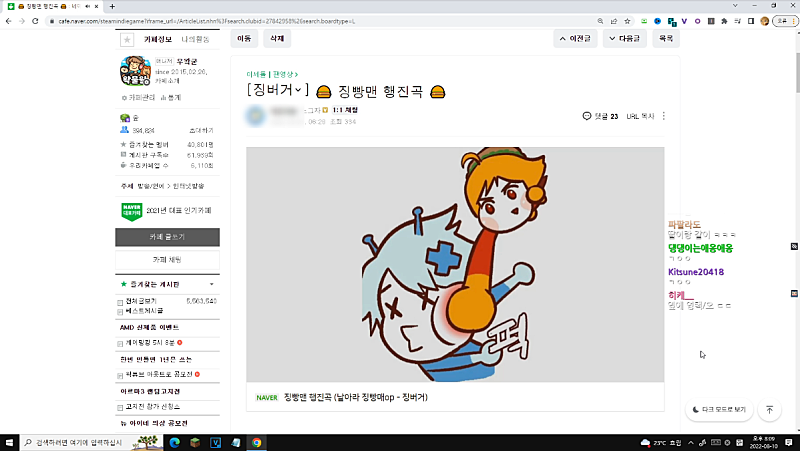
Task: Open the tab search chevron dropdown
Action: coord(735,6)
